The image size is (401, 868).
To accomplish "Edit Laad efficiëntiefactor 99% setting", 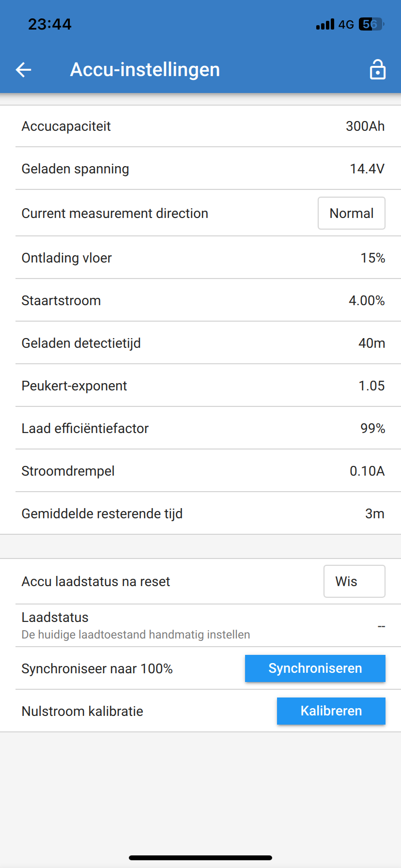I will (372, 429).
